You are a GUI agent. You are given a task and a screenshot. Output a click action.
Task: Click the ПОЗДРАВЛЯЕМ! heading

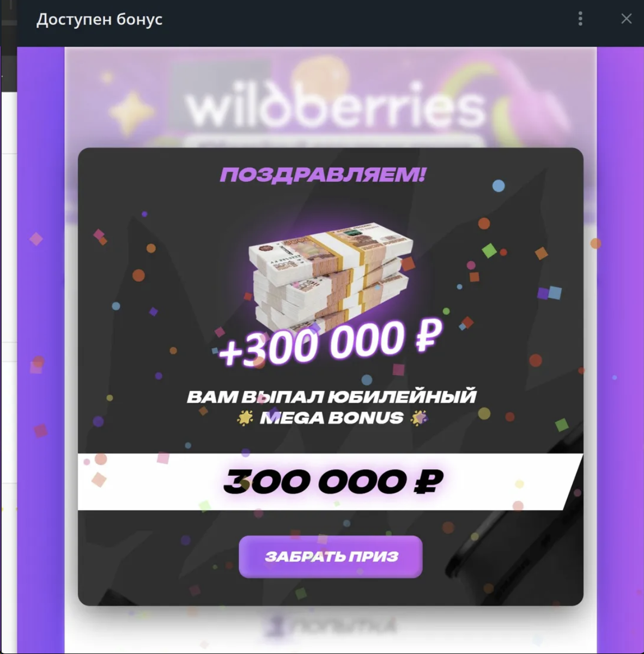coord(323,175)
